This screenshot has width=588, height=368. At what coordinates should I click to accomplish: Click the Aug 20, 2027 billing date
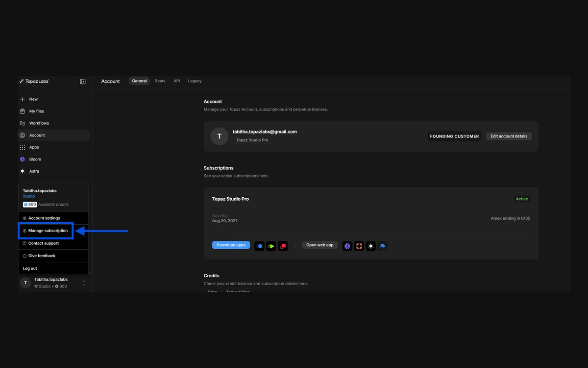tap(225, 221)
